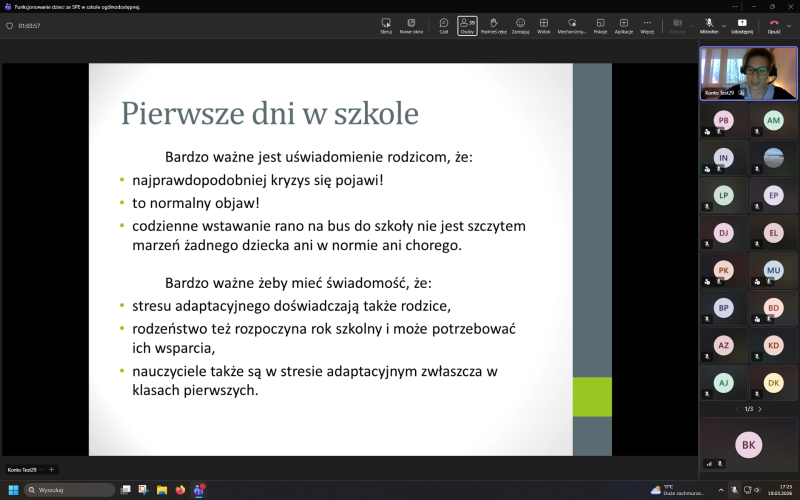Select the Konto Test29 video thumbnail
The height and width of the screenshot is (500, 800).
[x=748, y=73]
